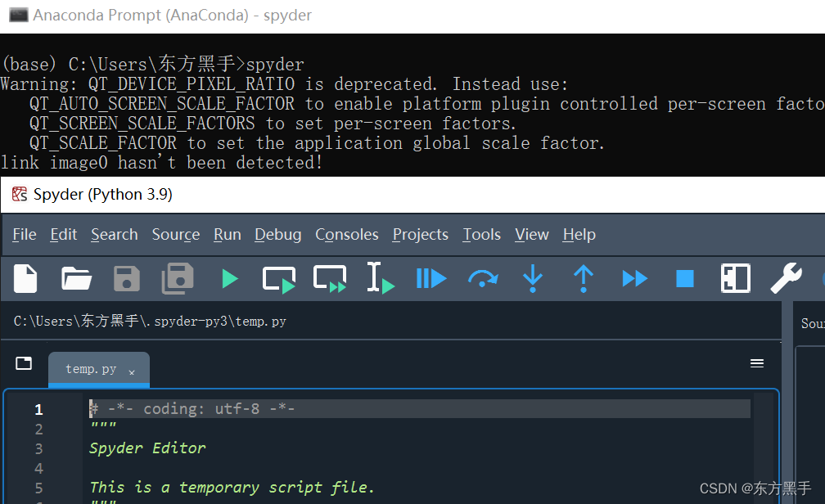Click line number 1 in editor
This screenshot has height=504, width=825.
(x=38, y=409)
